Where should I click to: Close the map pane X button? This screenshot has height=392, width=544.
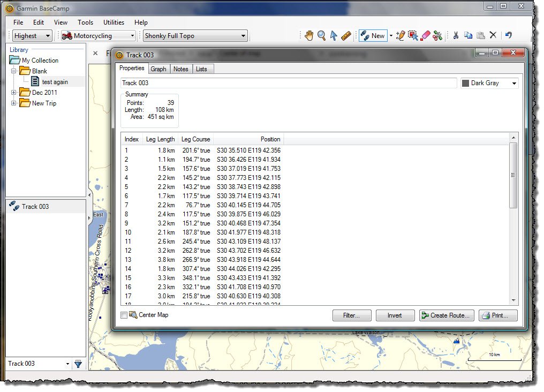point(95,54)
